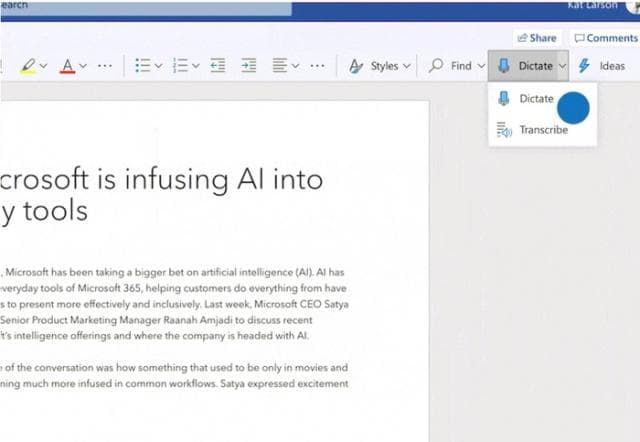
Task: Apply numbered list formatting
Action: 180,65
